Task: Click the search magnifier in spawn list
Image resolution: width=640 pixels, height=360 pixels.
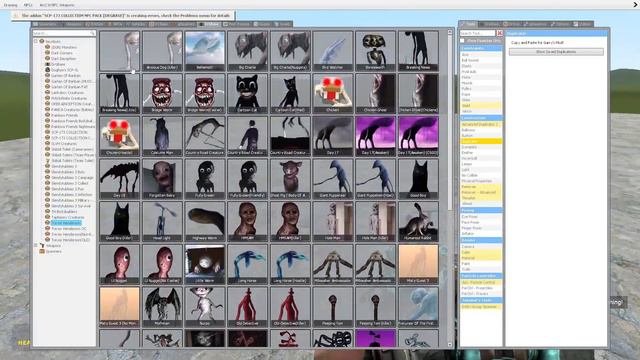Action: click(x=92, y=33)
